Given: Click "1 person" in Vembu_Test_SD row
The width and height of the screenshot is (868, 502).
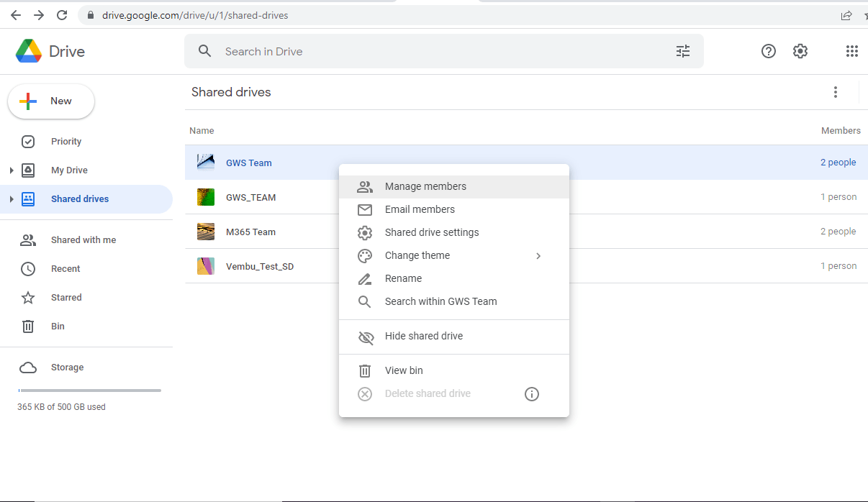Looking at the screenshot, I should point(838,266).
